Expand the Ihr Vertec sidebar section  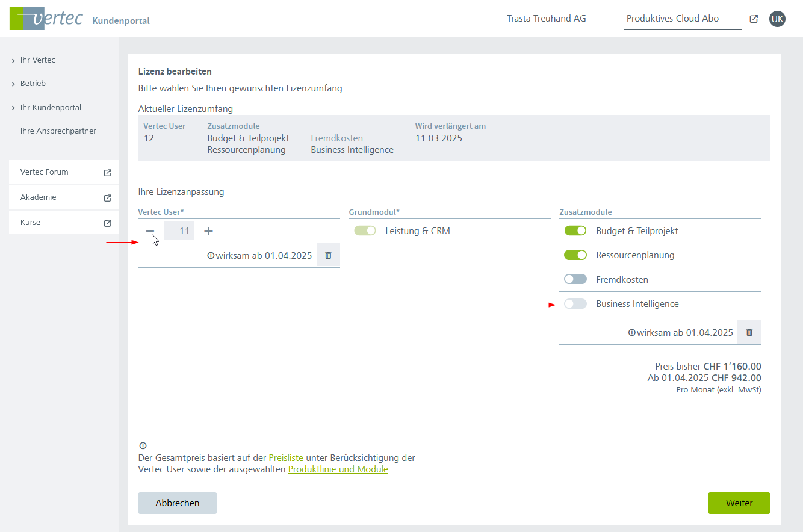click(37, 60)
